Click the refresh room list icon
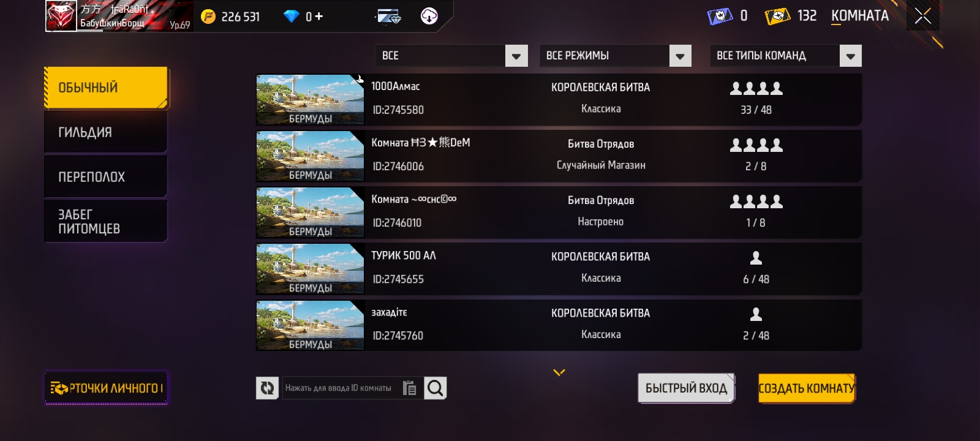The image size is (980, 441). (267, 388)
